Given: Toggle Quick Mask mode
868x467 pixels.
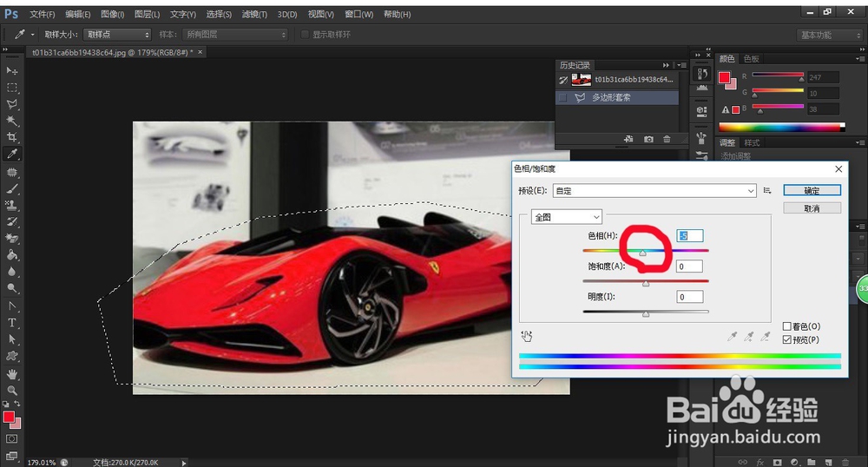Looking at the screenshot, I should [x=11, y=438].
